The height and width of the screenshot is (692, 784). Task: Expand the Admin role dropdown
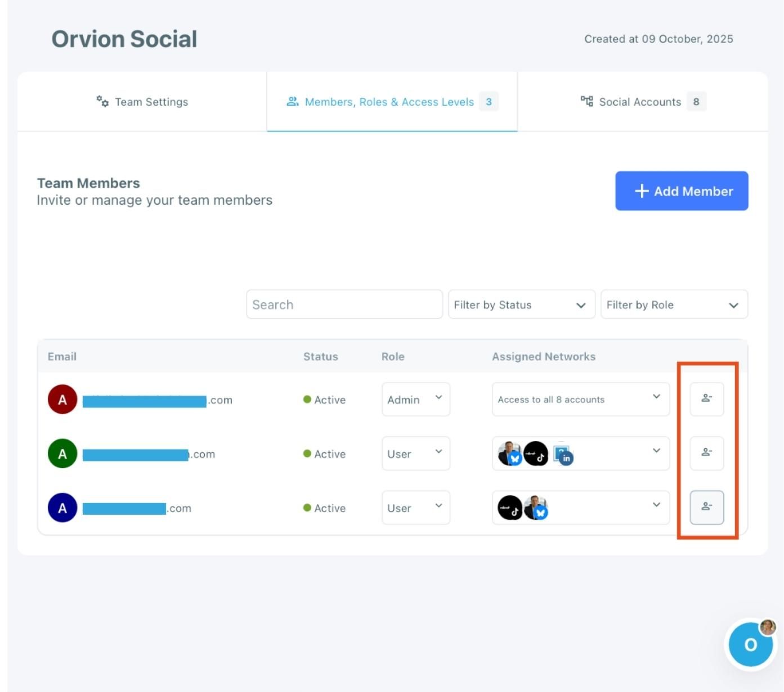pyautogui.click(x=415, y=399)
